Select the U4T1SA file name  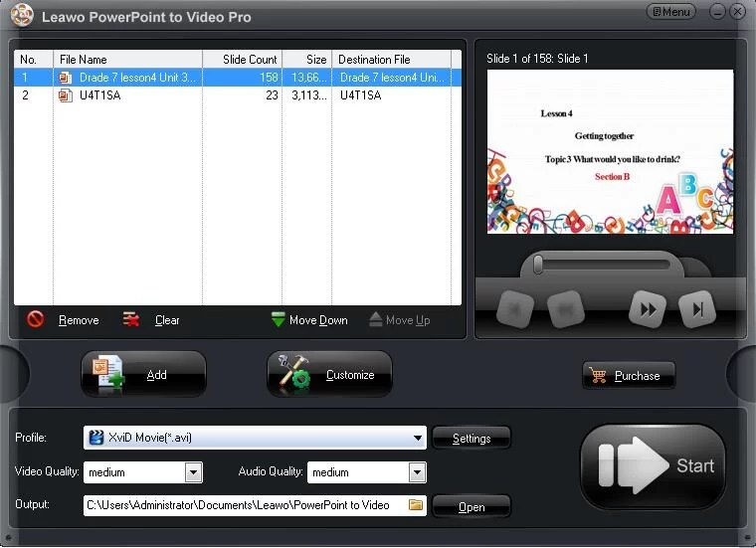[x=99, y=95]
